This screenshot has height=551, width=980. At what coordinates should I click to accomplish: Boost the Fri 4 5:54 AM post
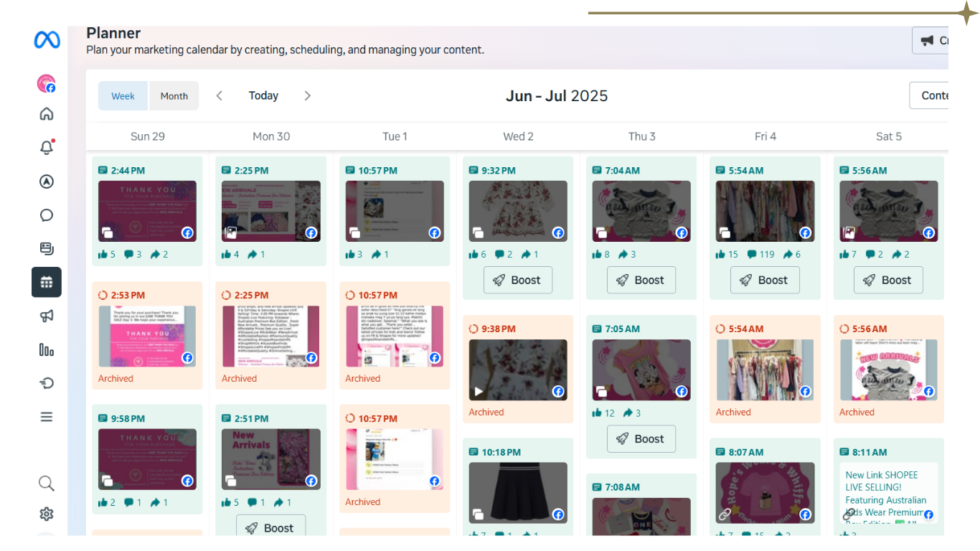point(765,281)
